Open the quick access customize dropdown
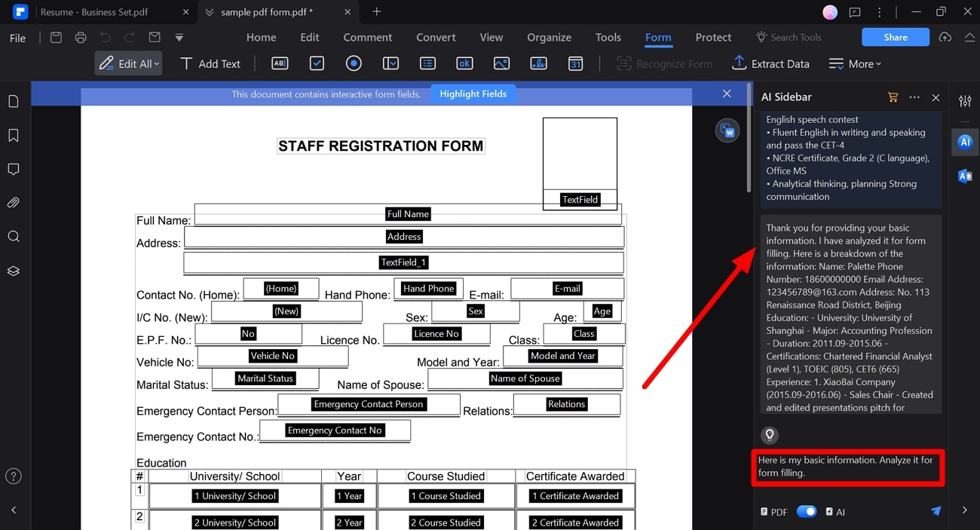Image resolution: width=980 pixels, height=530 pixels. click(x=179, y=38)
